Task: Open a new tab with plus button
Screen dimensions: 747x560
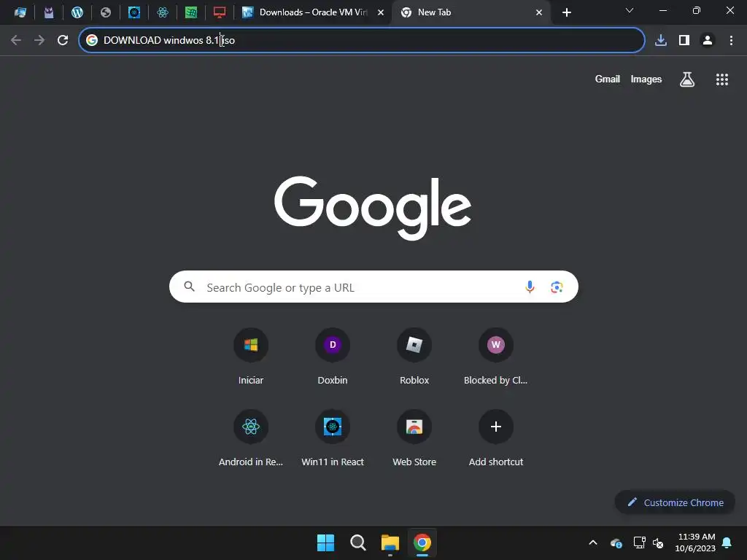Action: [x=566, y=12]
